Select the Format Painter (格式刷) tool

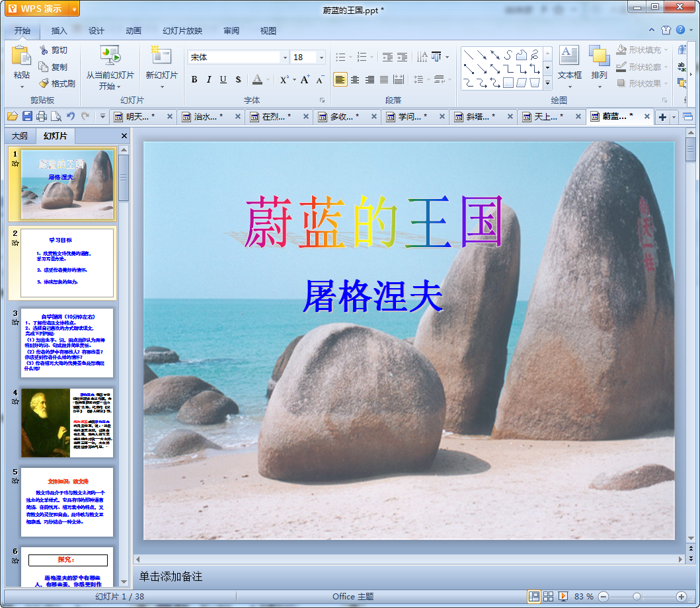tap(57, 83)
